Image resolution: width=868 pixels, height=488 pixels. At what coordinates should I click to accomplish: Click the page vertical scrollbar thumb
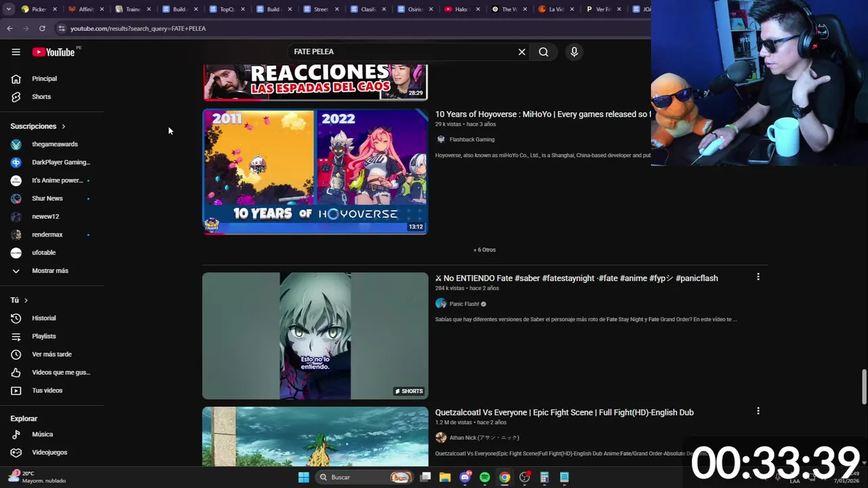tap(864, 386)
